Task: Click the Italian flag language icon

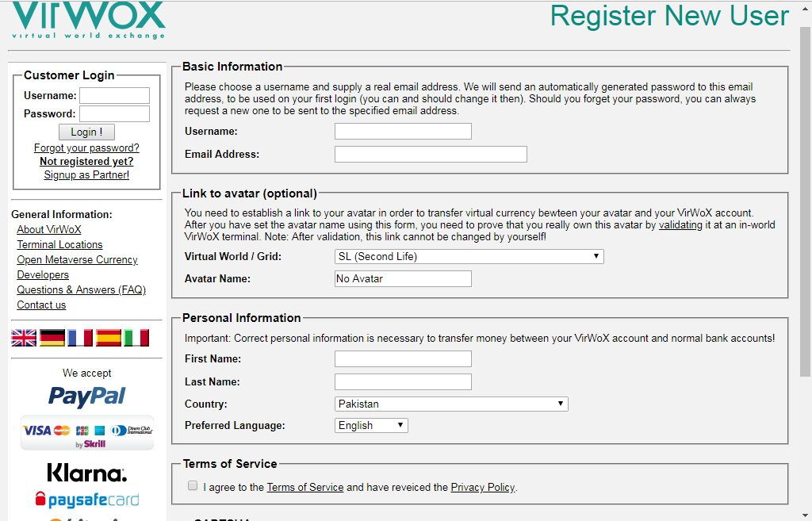Action: [136, 338]
